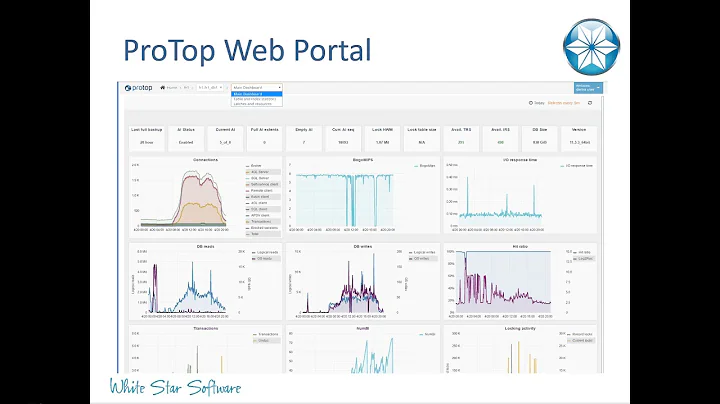Toggle Broker series in Connections legend

point(254,166)
